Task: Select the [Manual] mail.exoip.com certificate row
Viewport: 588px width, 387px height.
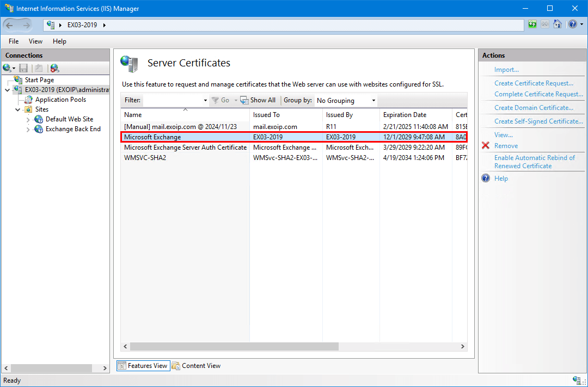Action: point(294,127)
